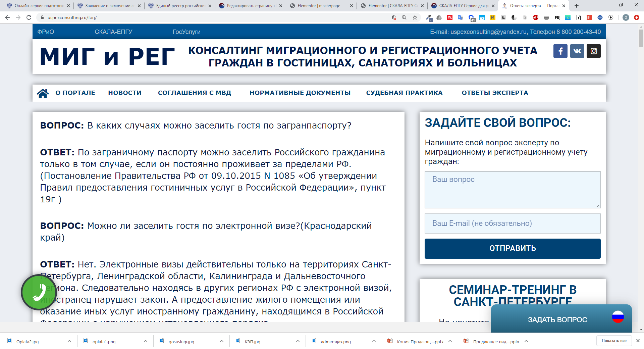Bookmark this page with the star icon
644x349 pixels.
(415, 17)
